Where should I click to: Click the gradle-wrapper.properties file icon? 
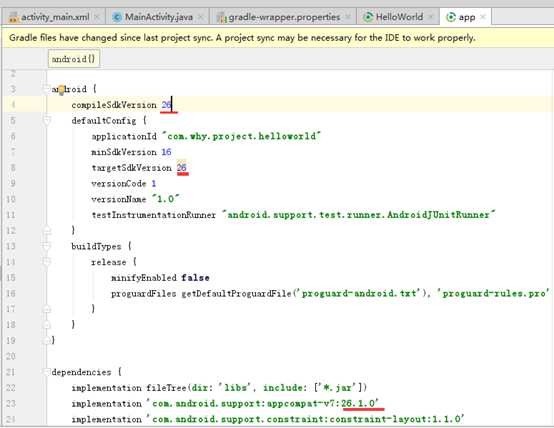coord(222,17)
